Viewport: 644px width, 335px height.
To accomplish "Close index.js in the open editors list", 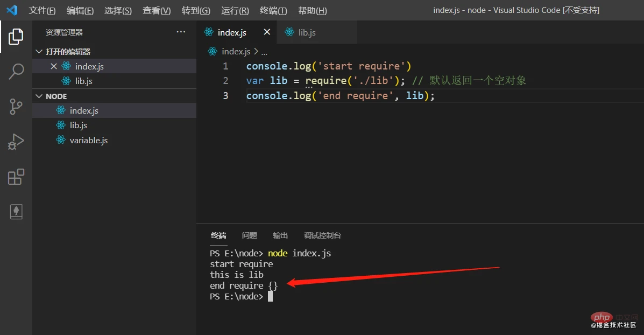I will coord(53,66).
